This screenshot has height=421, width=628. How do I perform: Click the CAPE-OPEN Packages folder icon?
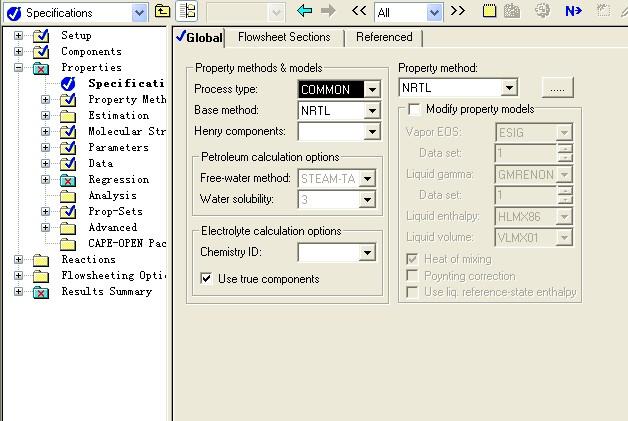[68, 244]
